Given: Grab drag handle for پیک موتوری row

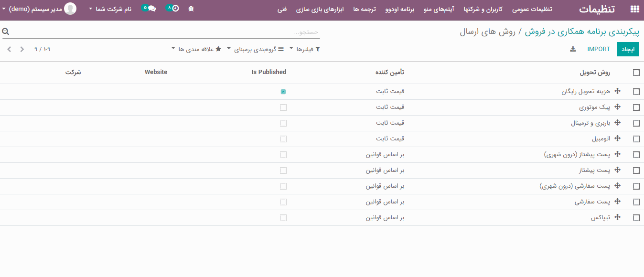Looking at the screenshot, I should [x=617, y=107].
